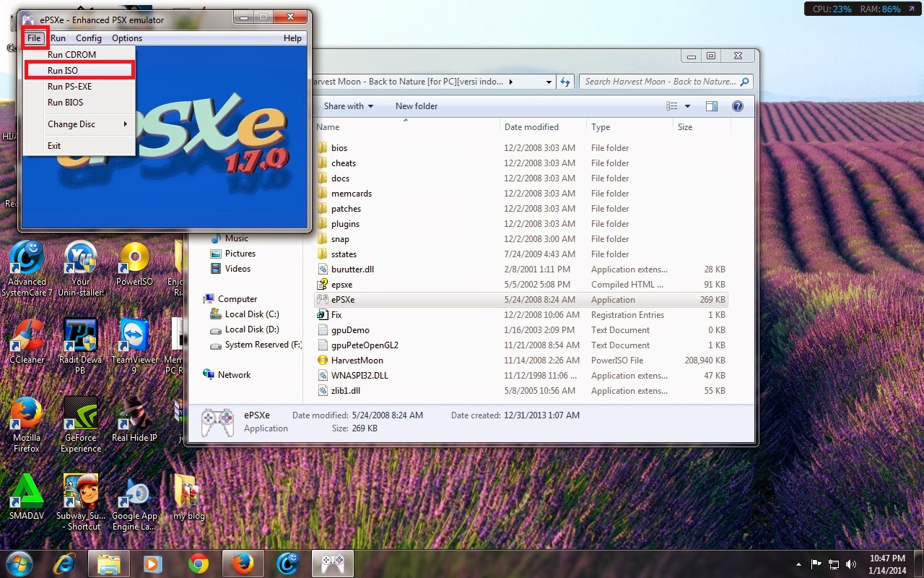Open the Config menu in ePSXe
The width and height of the screenshot is (924, 578).
tap(89, 38)
